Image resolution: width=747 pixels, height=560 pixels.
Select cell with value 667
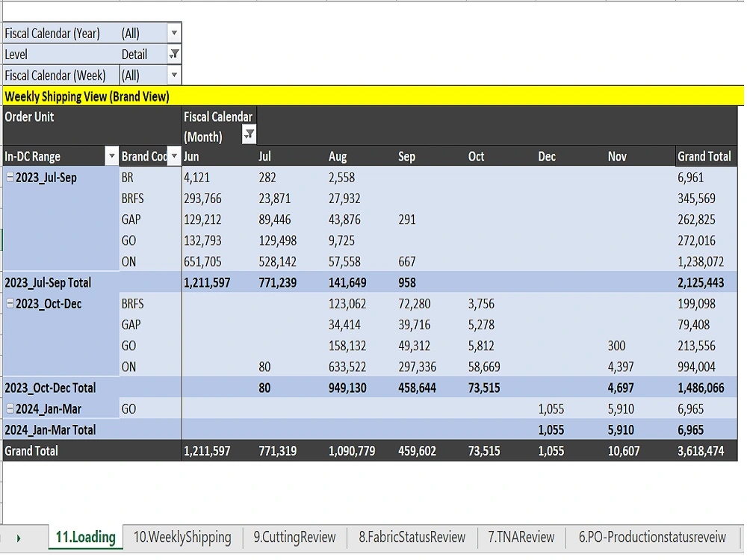(431, 261)
